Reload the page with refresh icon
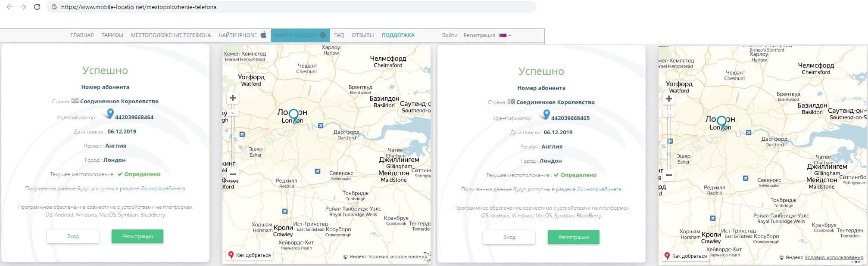This screenshot has height=266, width=868. tap(37, 7)
